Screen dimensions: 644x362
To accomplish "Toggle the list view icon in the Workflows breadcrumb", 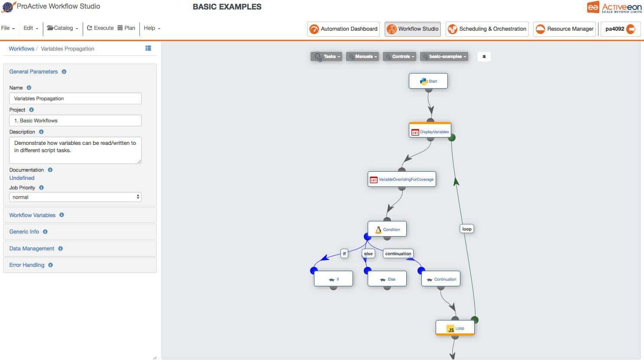I will pos(148,48).
